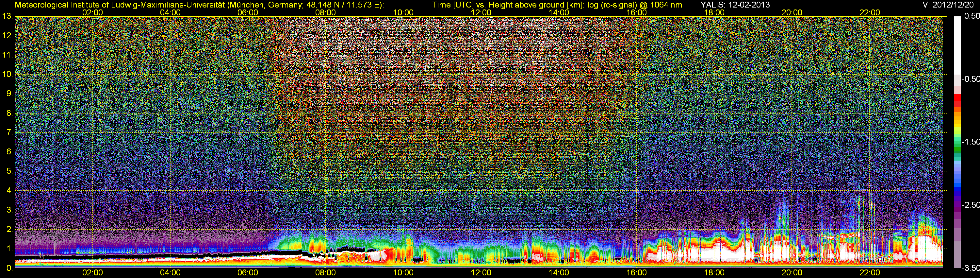Click the 11 km height axis label
The image size is (980, 278).
pyautogui.click(x=7, y=55)
